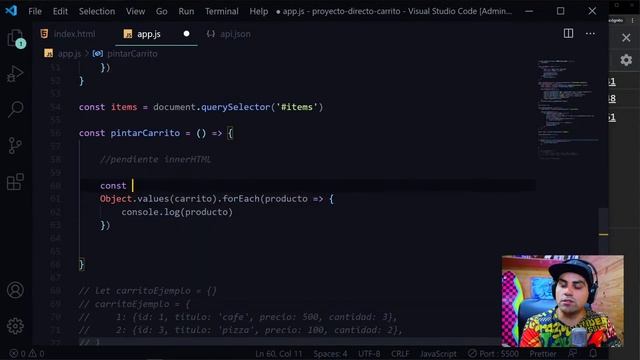Screen dimensions: 640x360
Task: Open the Selection menu
Action: (97, 11)
